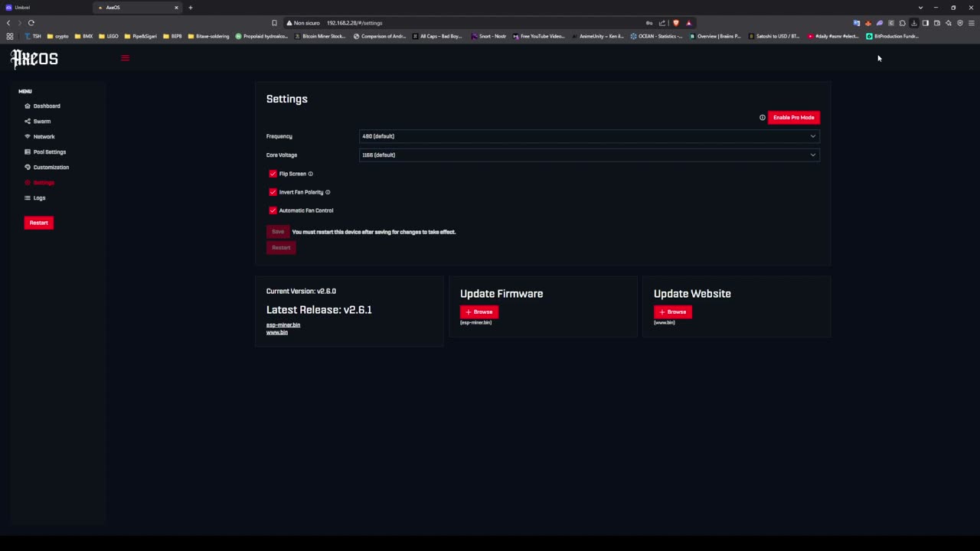Open the BEPB bookmarks folder

pyautogui.click(x=172, y=36)
